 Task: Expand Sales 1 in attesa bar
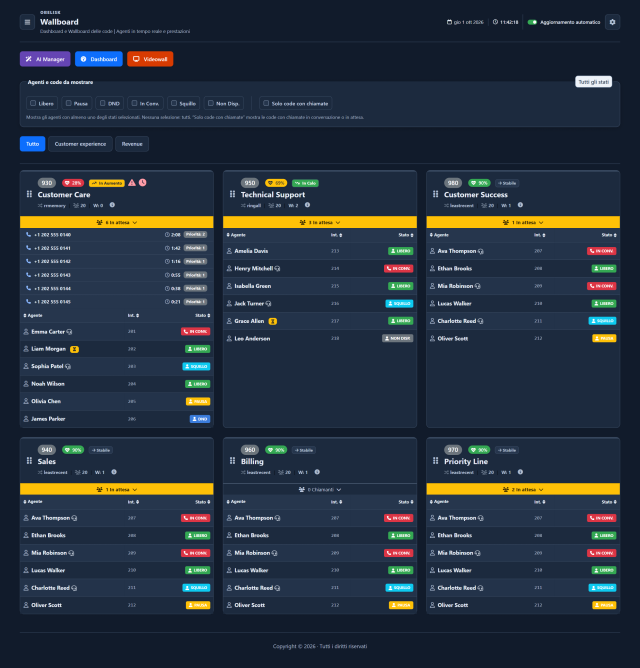point(117,489)
